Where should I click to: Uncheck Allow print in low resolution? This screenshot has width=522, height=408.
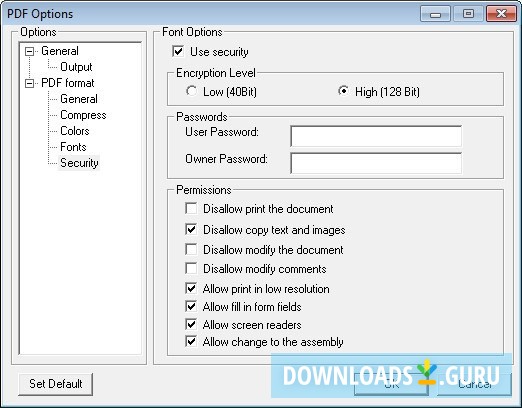tap(191, 288)
